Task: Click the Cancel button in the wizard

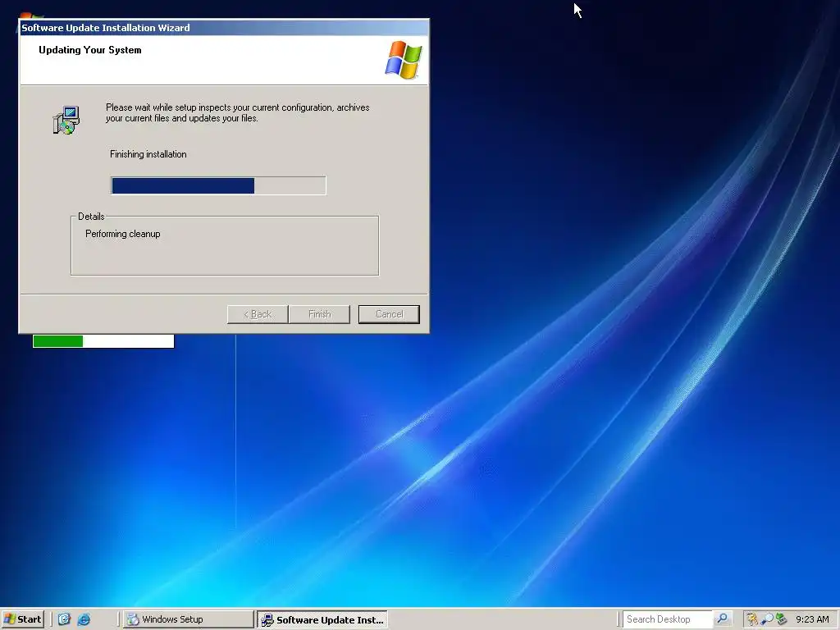Action: (389, 314)
